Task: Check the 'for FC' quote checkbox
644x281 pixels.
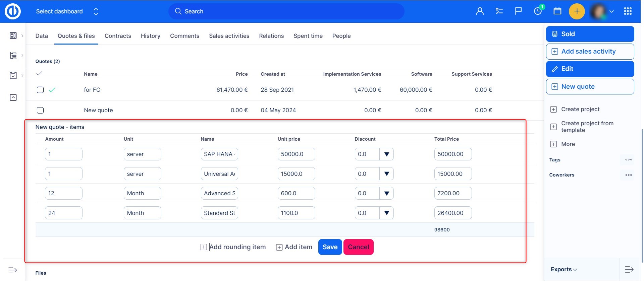Action: pos(40,90)
